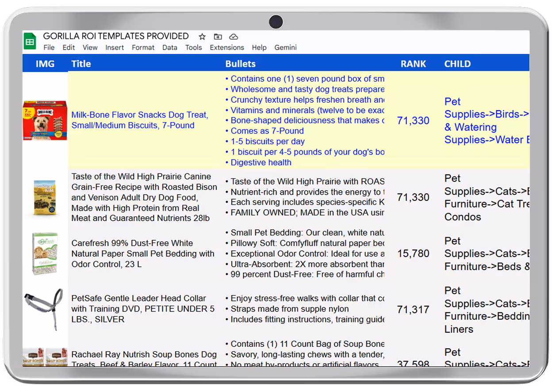552x392 pixels.
Task: Select the RANK column header
Action: [x=413, y=64]
